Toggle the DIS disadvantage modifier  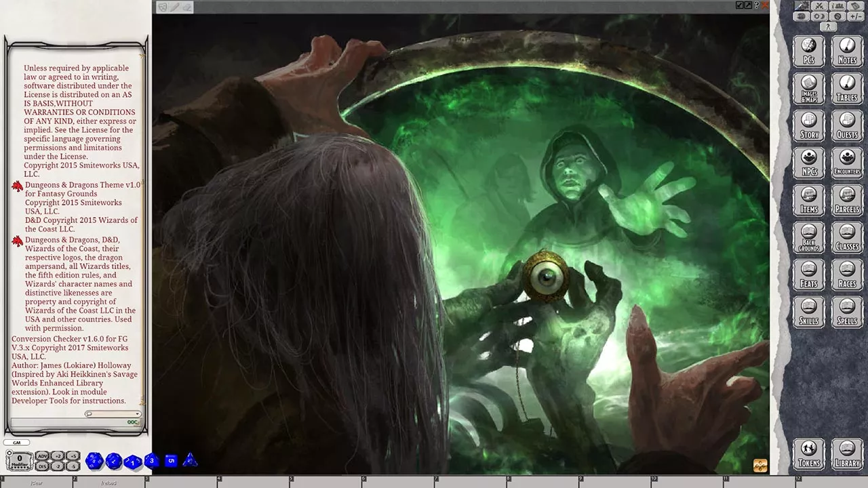[x=42, y=466]
